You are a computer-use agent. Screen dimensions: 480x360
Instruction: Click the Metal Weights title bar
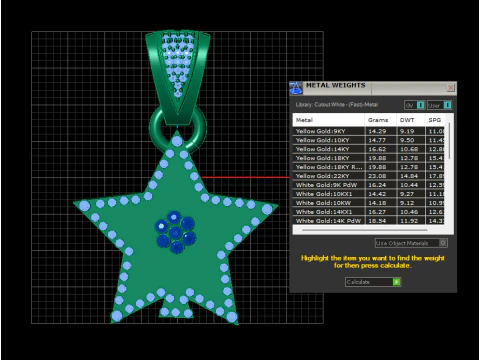(373, 88)
